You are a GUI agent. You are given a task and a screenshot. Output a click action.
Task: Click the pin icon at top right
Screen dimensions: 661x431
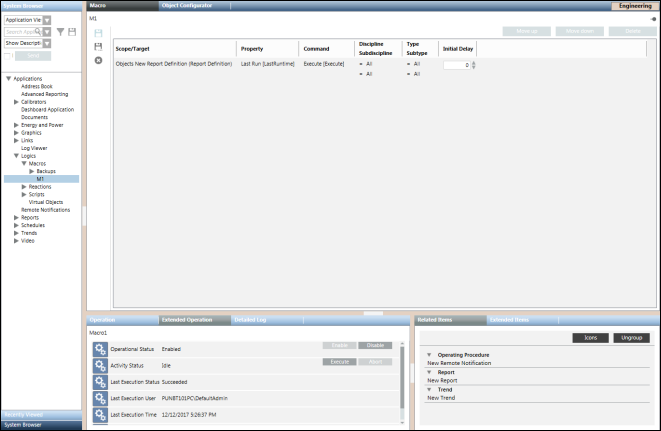tap(652, 18)
